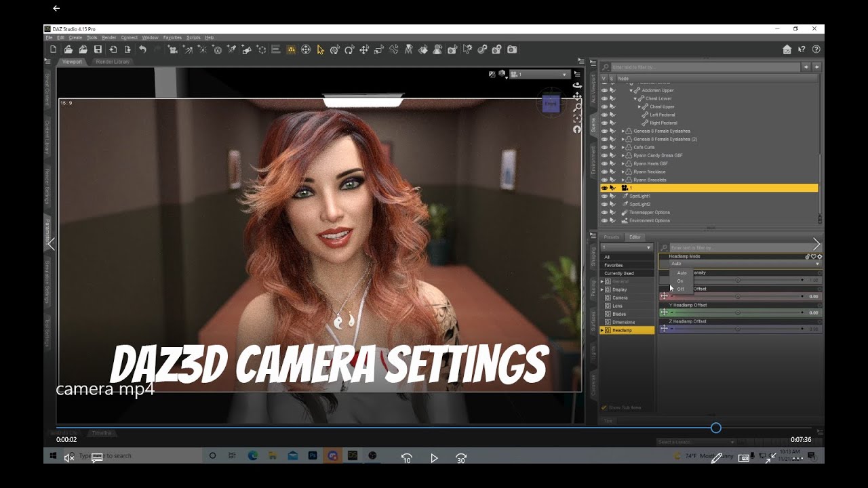
Task: Click the Open file folder icon
Action: click(68, 49)
